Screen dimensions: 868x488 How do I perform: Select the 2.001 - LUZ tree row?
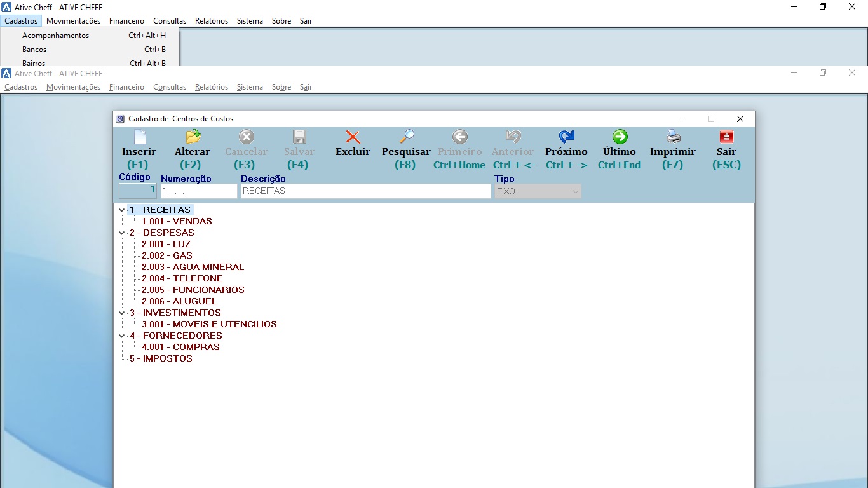[166, 244]
